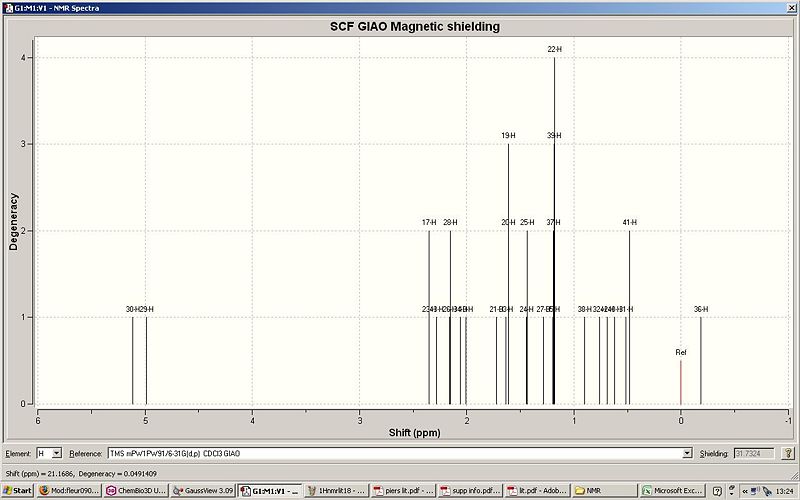Click the taskbar help question icon

point(717,491)
